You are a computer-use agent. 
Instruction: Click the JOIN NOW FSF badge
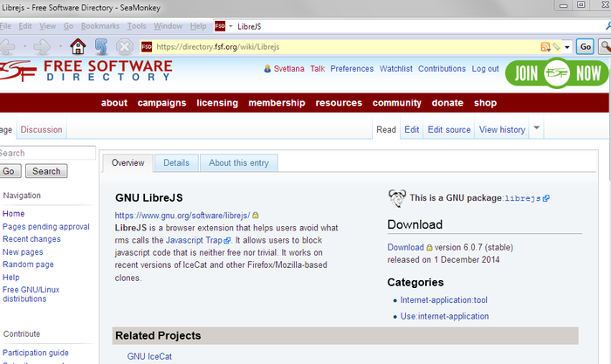(557, 72)
